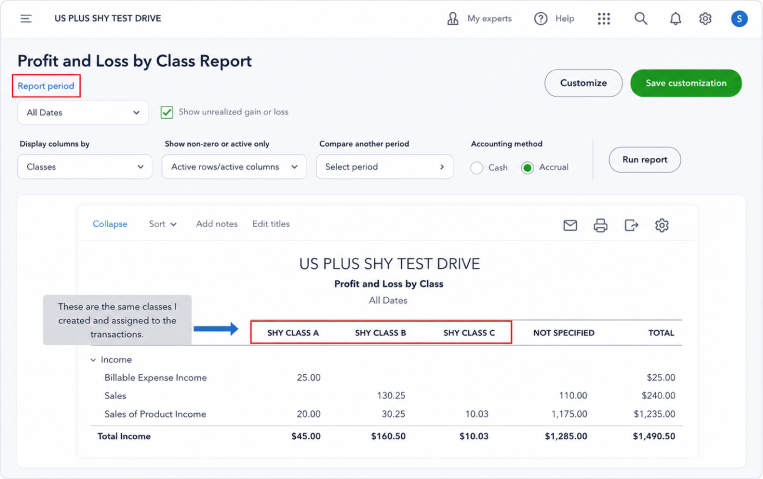Open the Sort dropdown
Image resolution: width=763 pixels, height=479 pixels.
[x=163, y=224]
